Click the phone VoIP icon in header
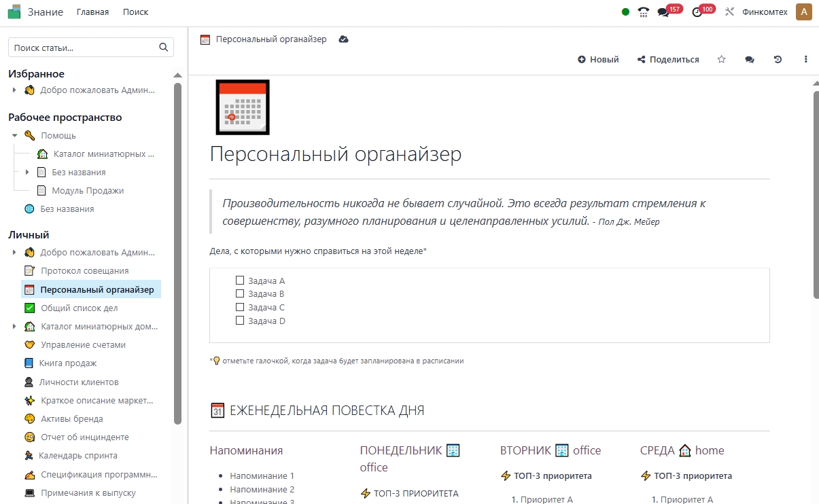 pyautogui.click(x=643, y=12)
